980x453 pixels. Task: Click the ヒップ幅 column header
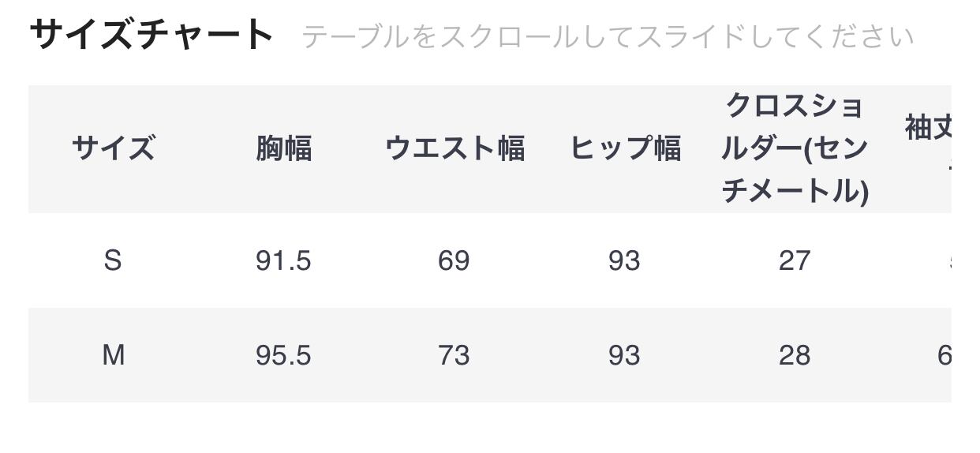(x=625, y=148)
